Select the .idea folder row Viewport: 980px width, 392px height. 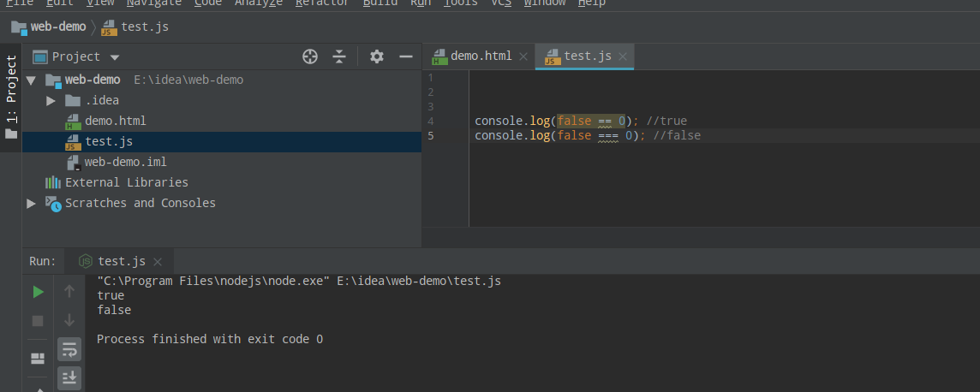click(x=222, y=100)
